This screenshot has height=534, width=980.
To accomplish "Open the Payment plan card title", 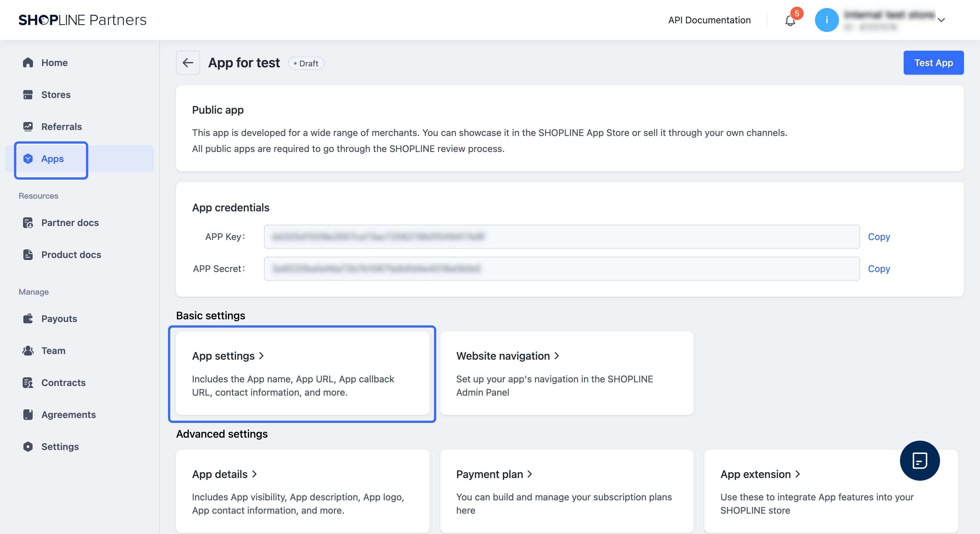I will tap(490, 474).
